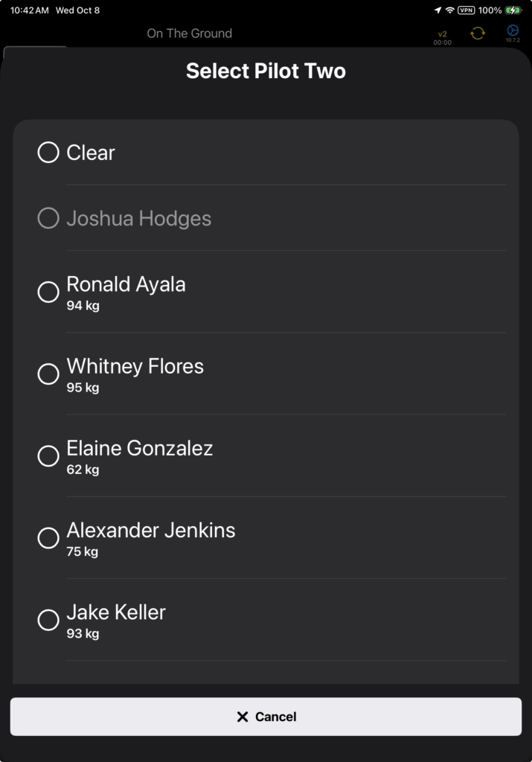Tap Elaine Gonzalez's 62 kg weight label

[83, 470]
